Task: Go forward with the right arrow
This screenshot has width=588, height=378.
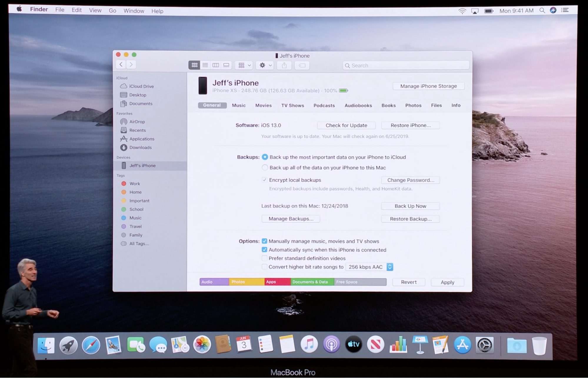Action: 131,64
